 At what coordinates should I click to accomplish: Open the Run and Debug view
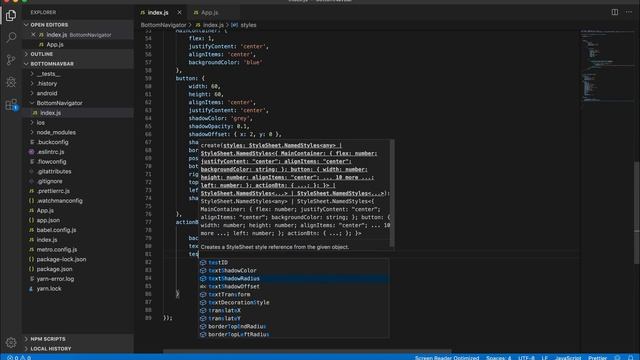11,82
